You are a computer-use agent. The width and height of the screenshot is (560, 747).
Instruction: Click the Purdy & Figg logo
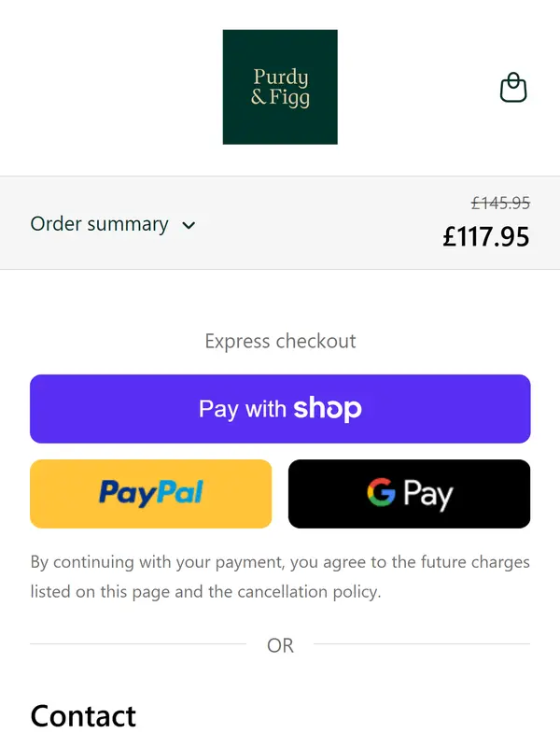pos(280,87)
